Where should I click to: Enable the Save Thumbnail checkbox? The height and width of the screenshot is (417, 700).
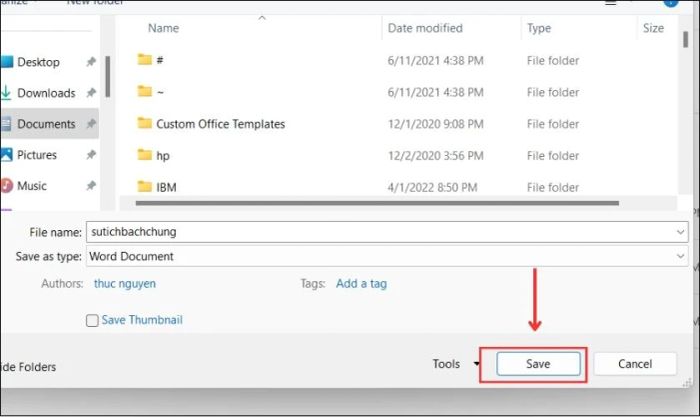coord(92,321)
